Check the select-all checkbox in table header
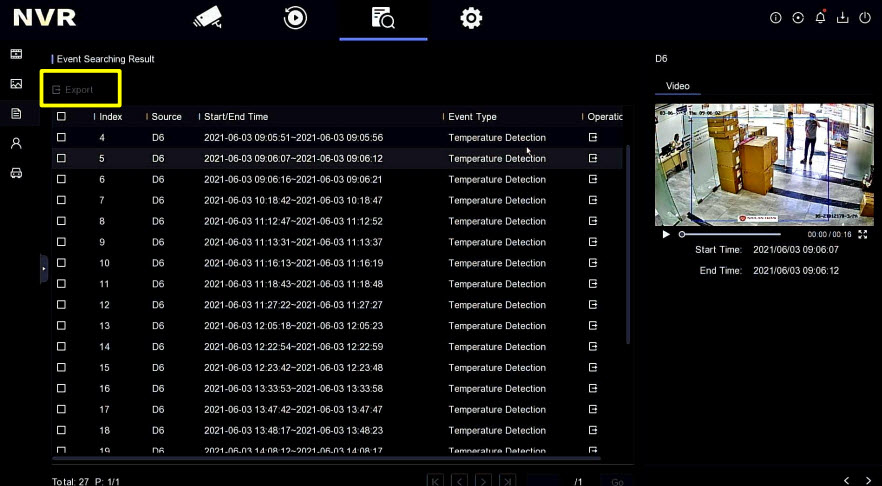Image resolution: width=882 pixels, height=486 pixels. (x=61, y=116)
